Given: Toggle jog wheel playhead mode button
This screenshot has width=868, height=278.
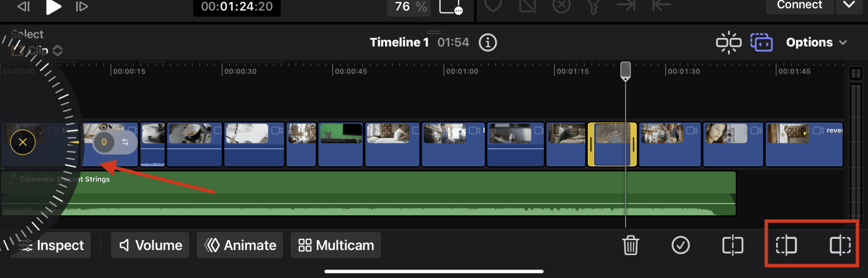Looking at the screenshot, I should pos(104,142).
